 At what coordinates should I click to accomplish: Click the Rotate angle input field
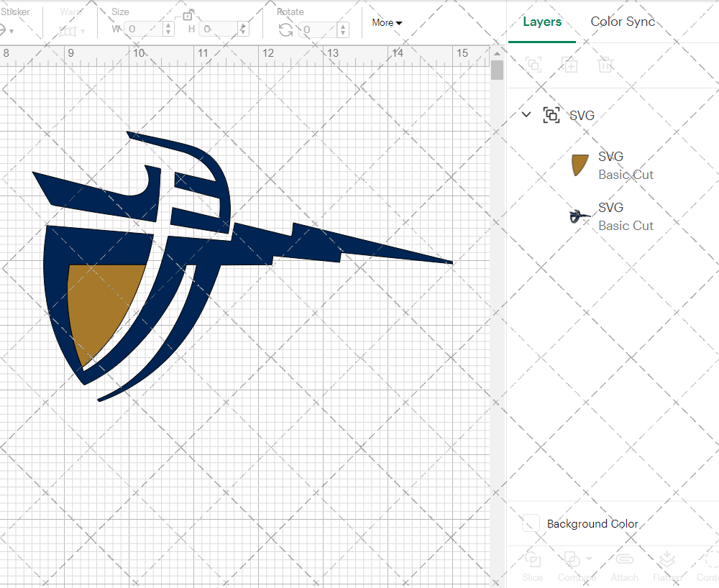click(319, 29)
